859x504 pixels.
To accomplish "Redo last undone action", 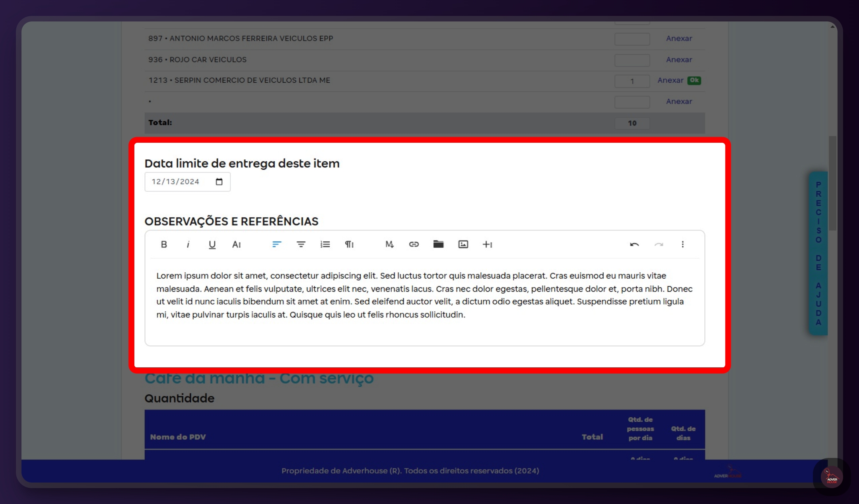I will pyautogui.click(x=658, y=244).
